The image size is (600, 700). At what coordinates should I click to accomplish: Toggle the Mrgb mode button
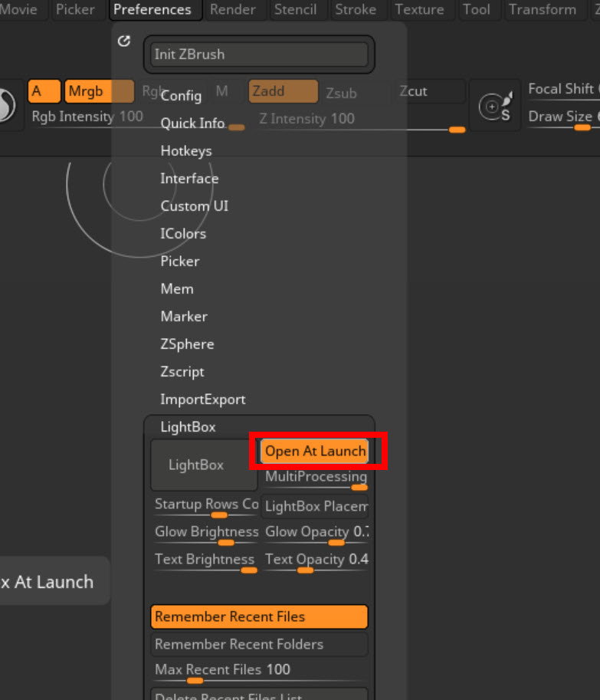pos(99,91)
